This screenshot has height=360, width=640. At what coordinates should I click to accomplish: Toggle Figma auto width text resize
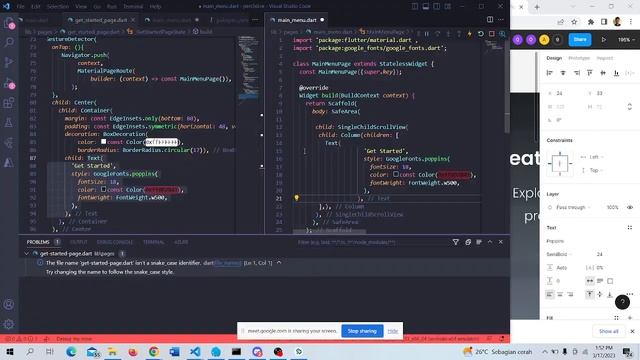click(x=590, y=281)
